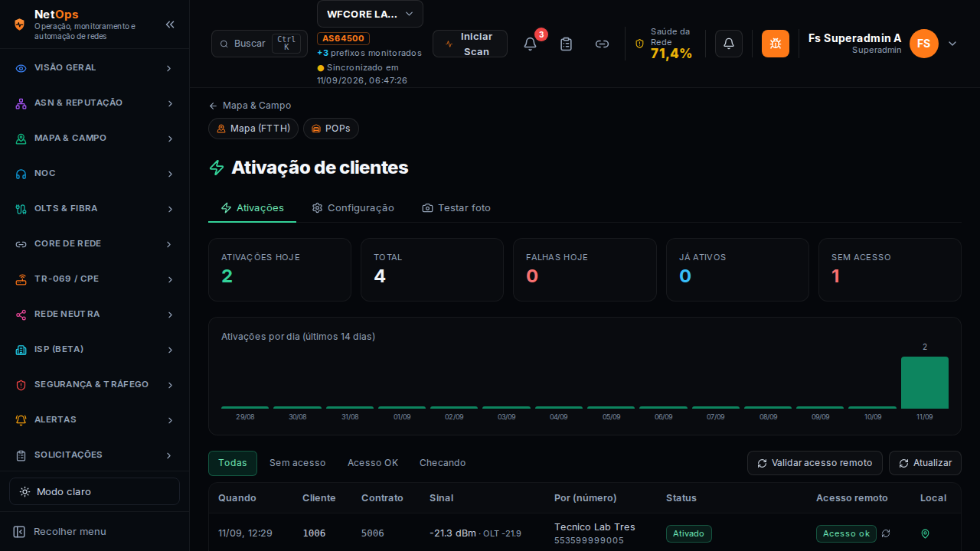
Task: Filter activations by Acesso OK
Action: coord(373,463)
